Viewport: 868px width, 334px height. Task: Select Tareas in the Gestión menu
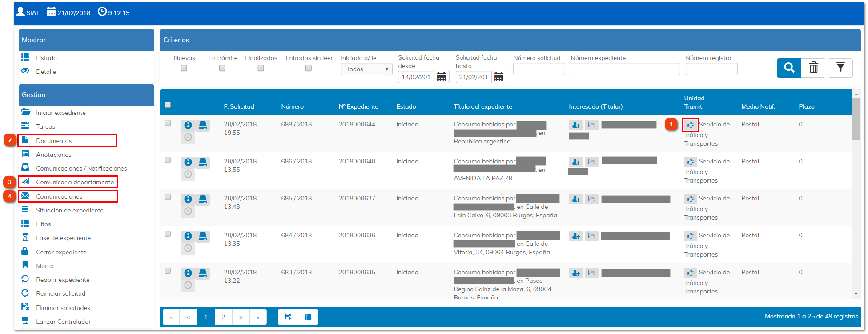click(x=45, y=126)
